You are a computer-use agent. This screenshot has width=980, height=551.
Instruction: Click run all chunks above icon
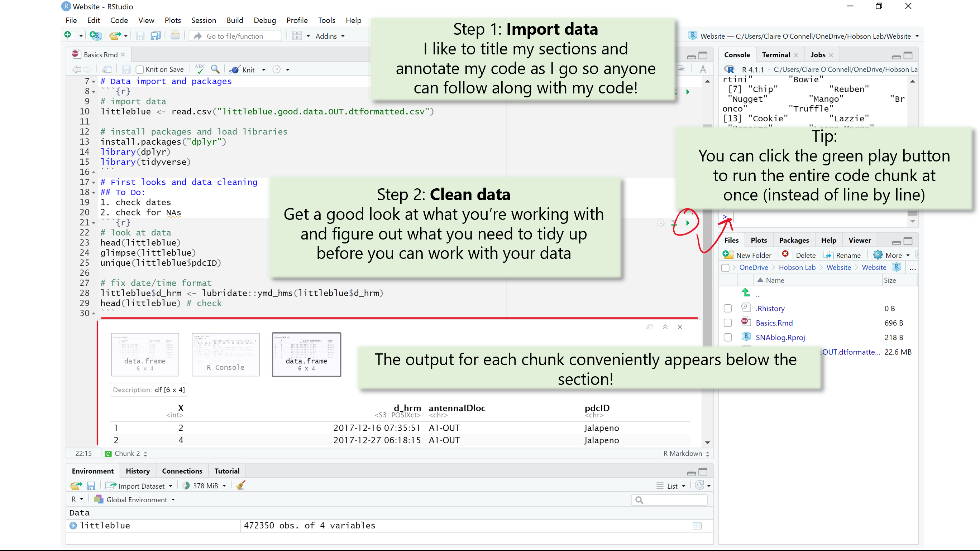(x=674, y=223)
